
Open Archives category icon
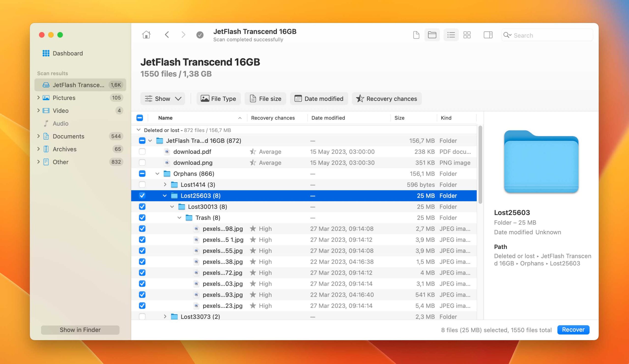(x=46, y=149)
